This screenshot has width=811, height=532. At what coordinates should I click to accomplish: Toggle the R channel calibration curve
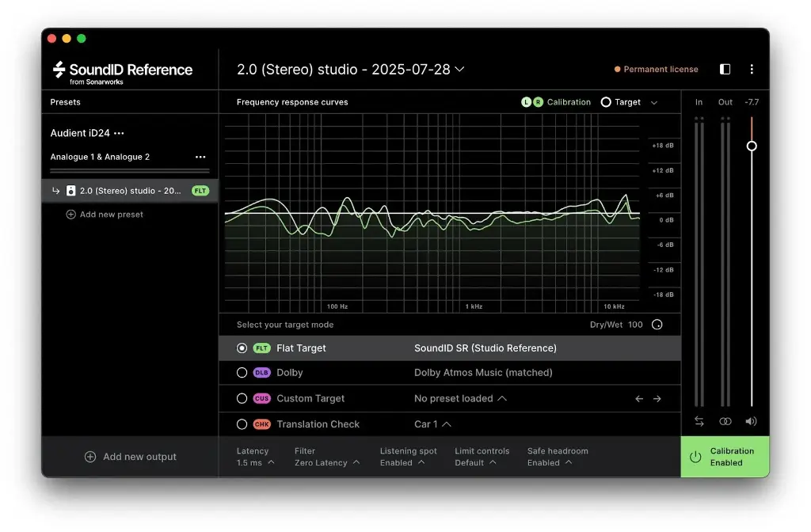[x=538, y=102]
